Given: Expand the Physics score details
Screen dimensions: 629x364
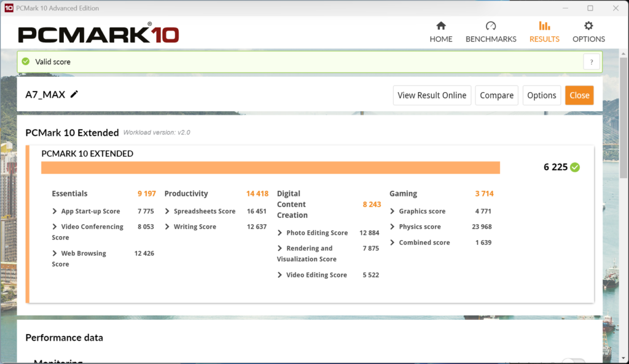Looking at the screenshot, I should coord(393,227).
